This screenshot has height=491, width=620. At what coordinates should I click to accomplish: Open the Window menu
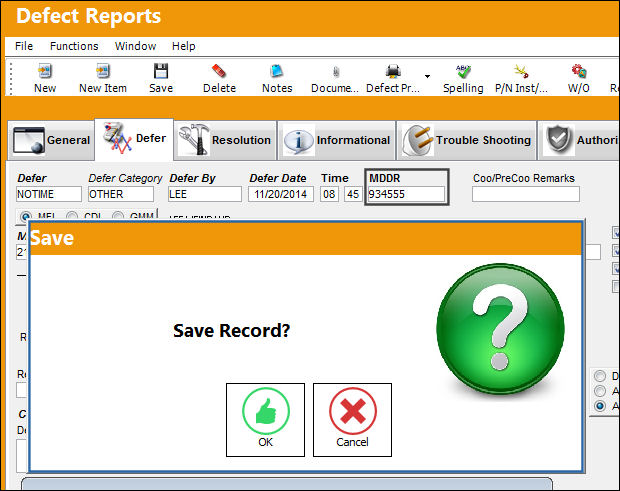point(135,46)
